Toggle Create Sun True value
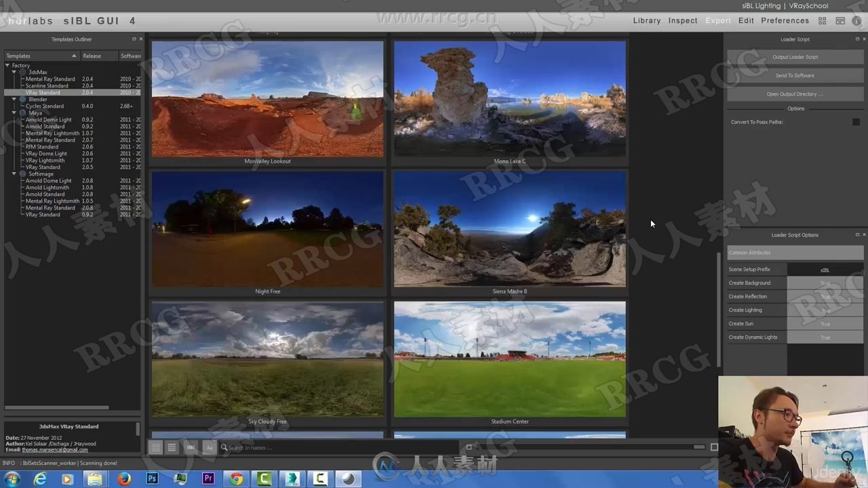 825,323
